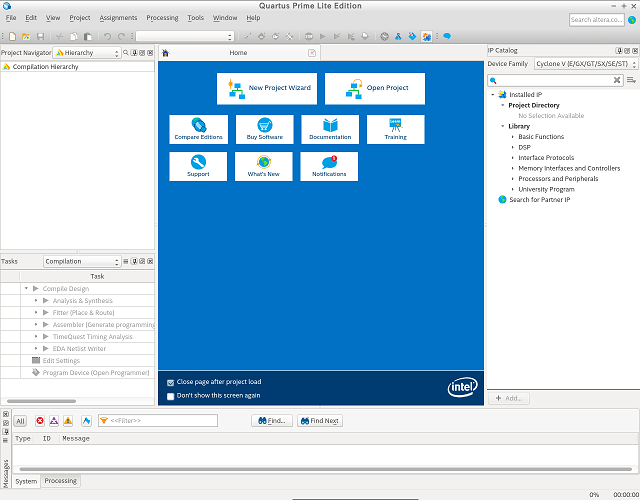Click the magnifier icon in Project Navigator
This screenshot has height=500, width=640.
click(x=126, y=53)
